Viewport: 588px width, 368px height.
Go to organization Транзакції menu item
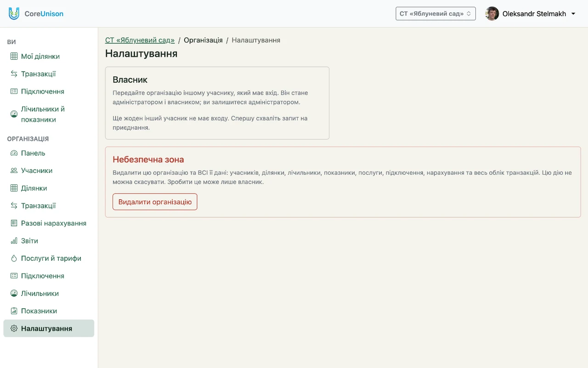tap(49, 206)
